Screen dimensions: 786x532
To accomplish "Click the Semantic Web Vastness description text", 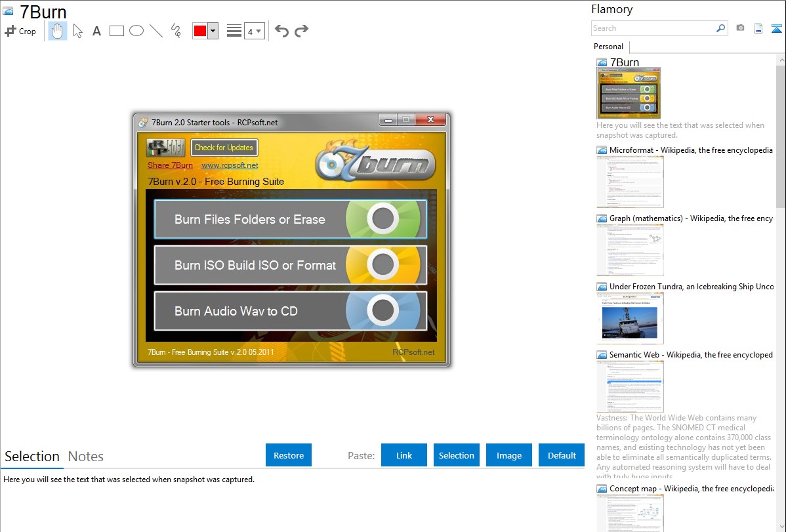I will point(684,447).
